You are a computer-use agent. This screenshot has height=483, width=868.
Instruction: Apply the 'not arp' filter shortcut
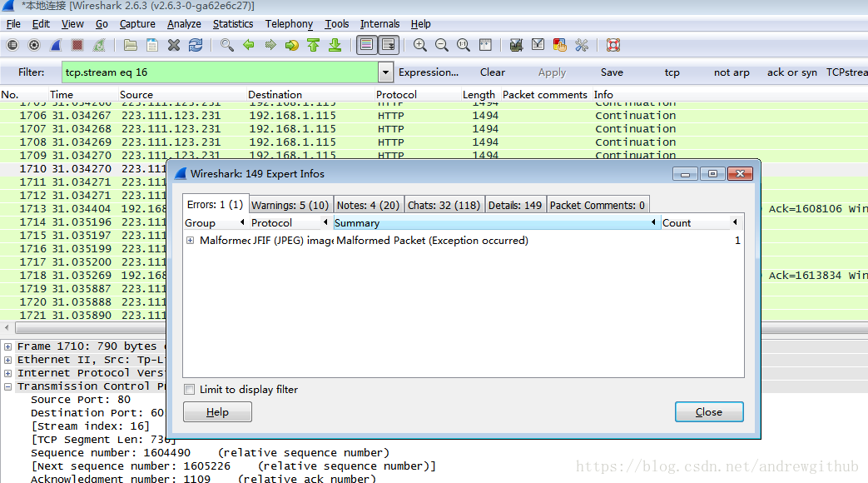732,72
